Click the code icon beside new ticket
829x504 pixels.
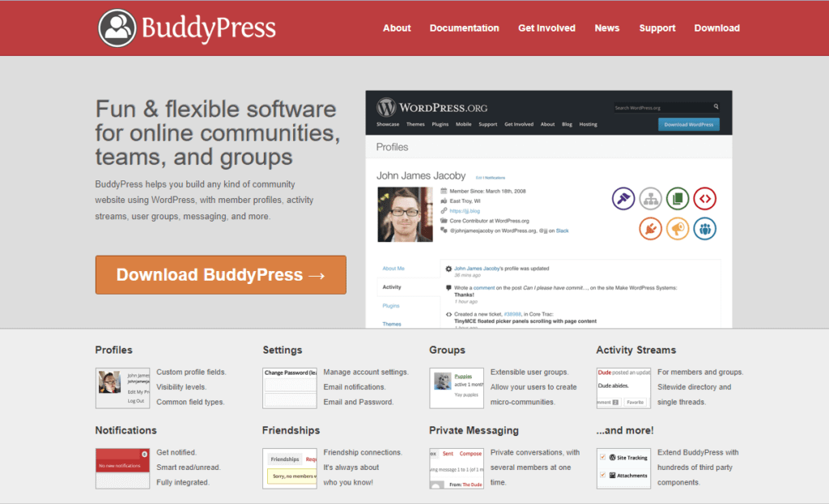[449, 314]
